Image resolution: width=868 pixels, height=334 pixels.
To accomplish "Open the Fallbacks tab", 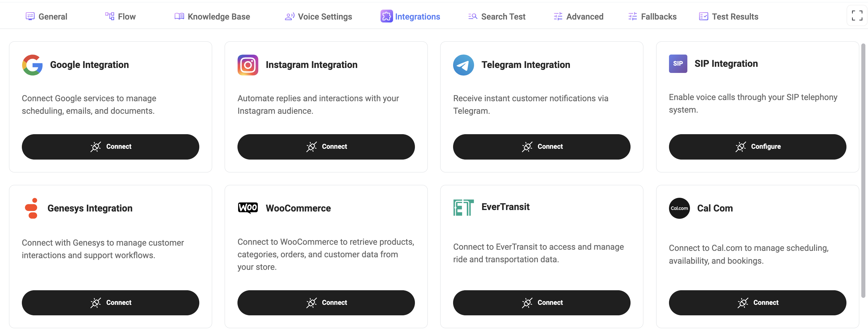I will point(652,17).
